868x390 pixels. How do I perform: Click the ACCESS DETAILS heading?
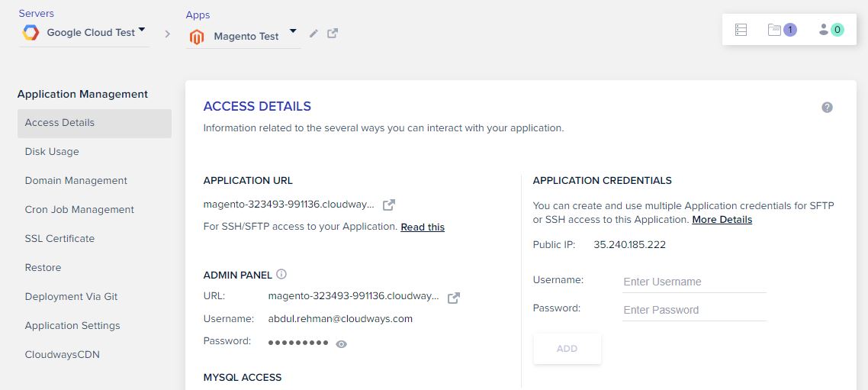coord(257,106)
